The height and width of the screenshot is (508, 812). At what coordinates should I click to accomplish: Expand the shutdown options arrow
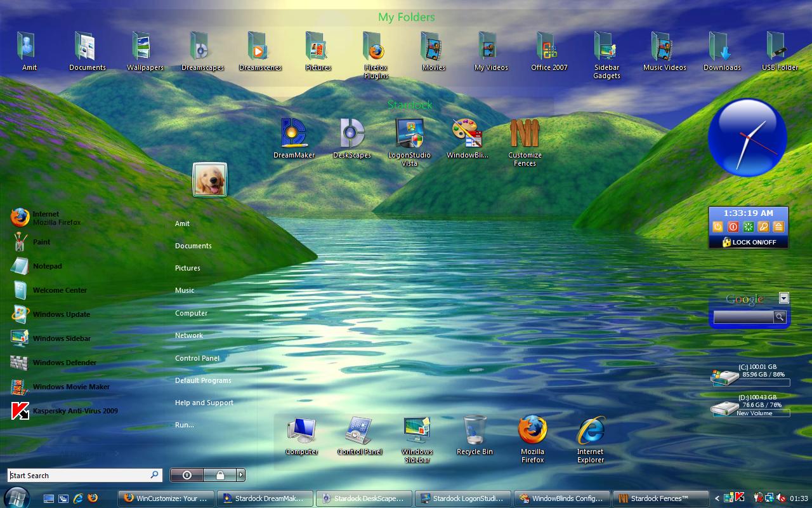241,475
